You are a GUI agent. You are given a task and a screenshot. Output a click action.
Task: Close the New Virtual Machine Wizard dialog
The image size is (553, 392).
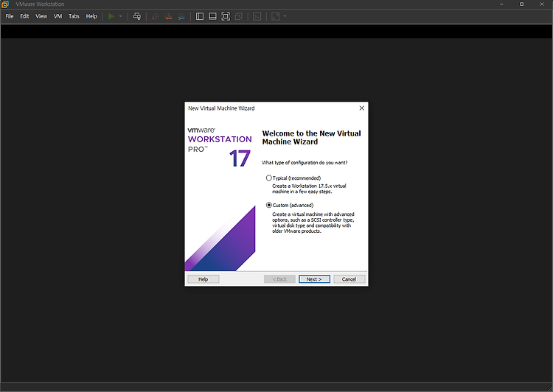(x=361, y=108)
